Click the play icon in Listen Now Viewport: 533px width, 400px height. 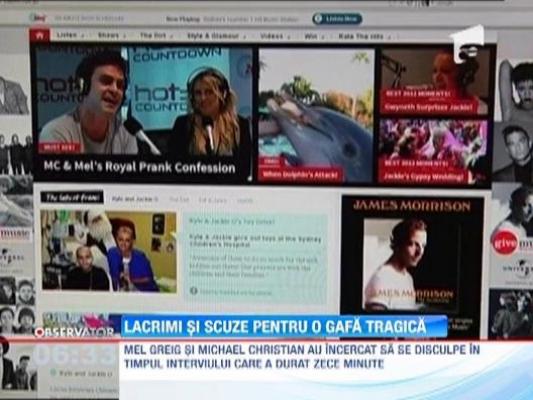(x=318, y=19)
